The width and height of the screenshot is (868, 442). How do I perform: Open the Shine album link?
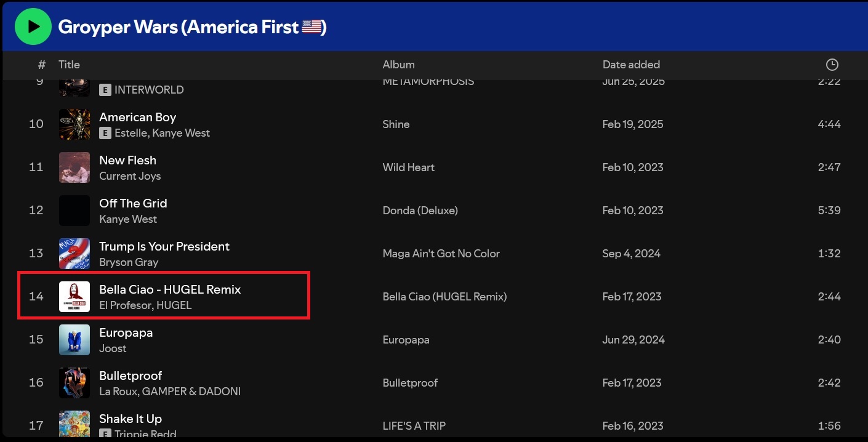(x=396, y=124)
